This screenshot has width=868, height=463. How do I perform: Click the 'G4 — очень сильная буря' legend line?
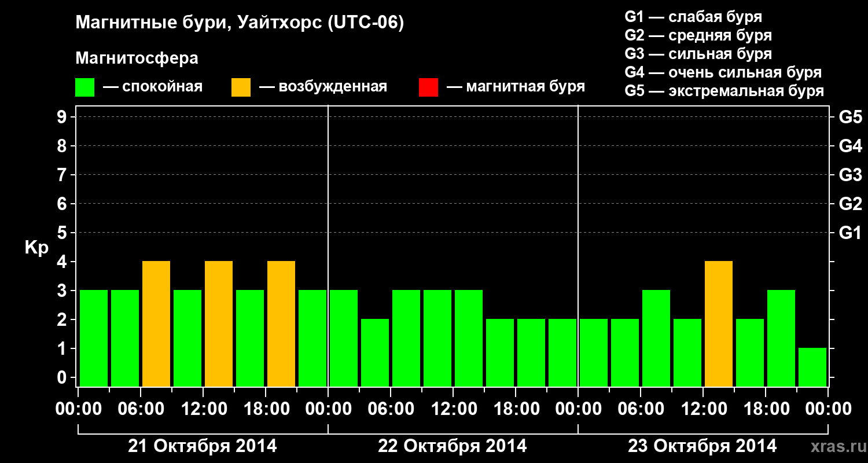coord(723,72)
